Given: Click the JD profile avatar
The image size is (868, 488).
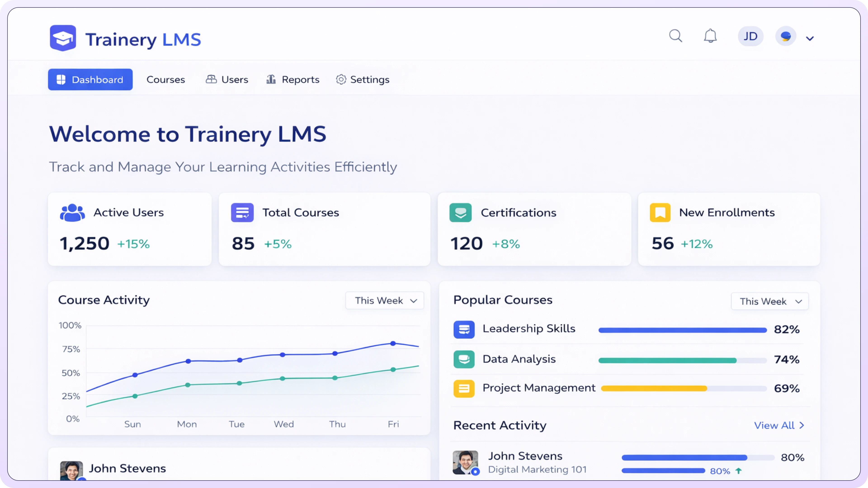Looking at the screenshot, I should pos(750,36).
